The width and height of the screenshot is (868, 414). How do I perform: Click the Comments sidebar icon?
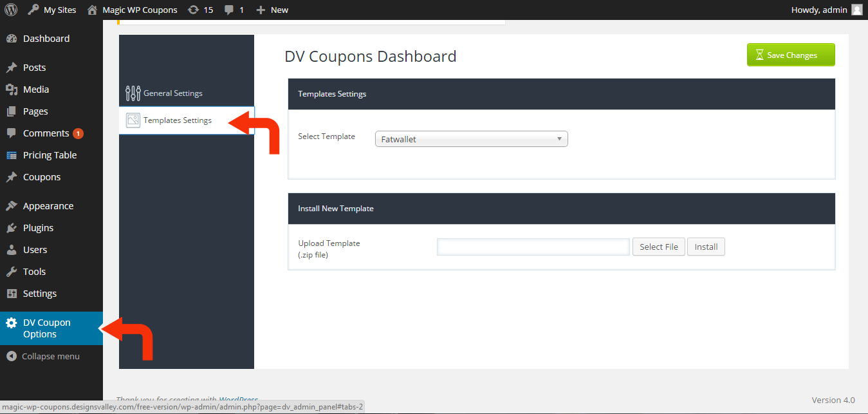click(x=12, y=133)
